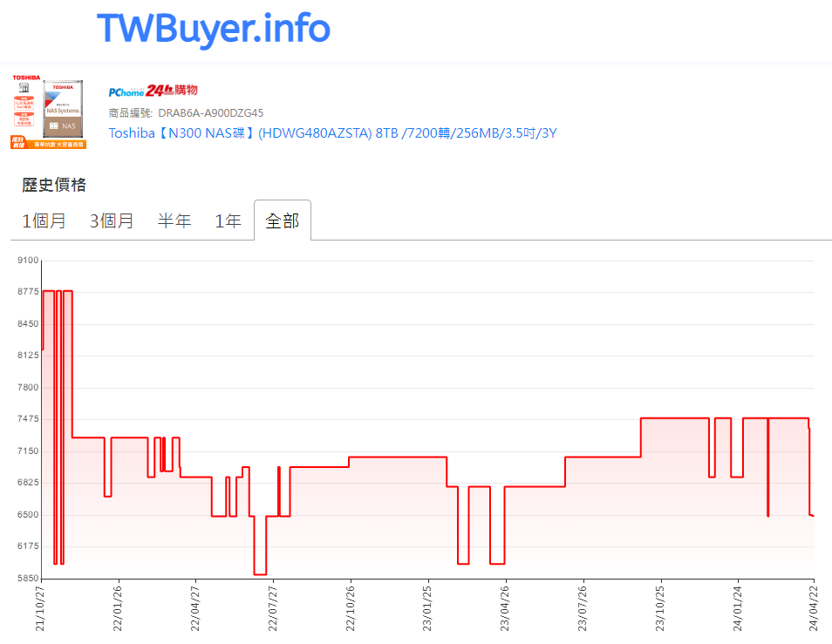Switch to the 1個月 price history tab
This screenshot has height=644, width=832.
[44, 220]
